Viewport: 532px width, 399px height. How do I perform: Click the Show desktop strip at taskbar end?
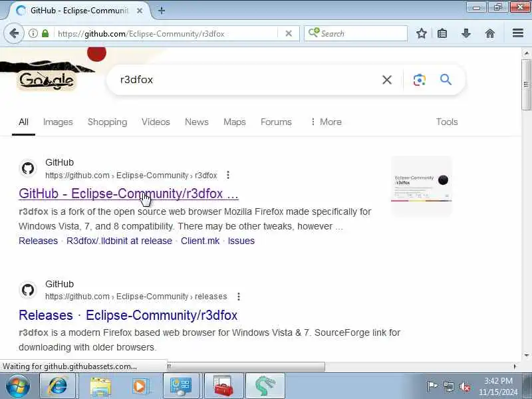(527, 386)
